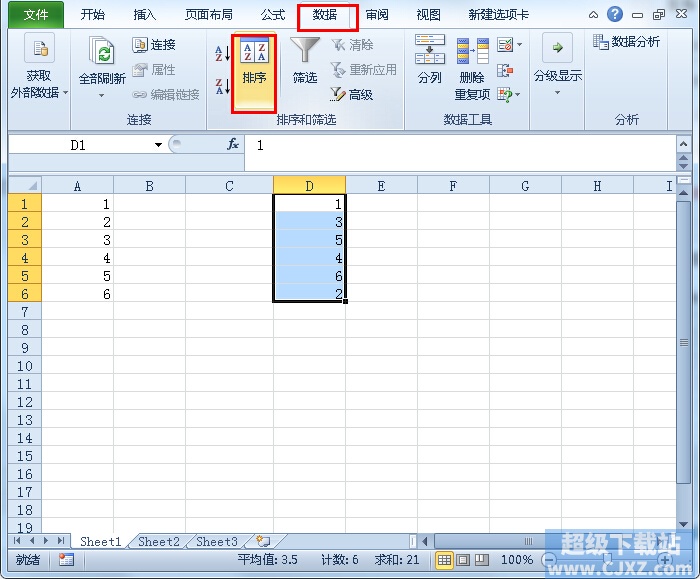Image resolution: width=700 pixels, height=579 pixels.
Task: Insert a new worksheet tab icon
Action: pos(263,541)
